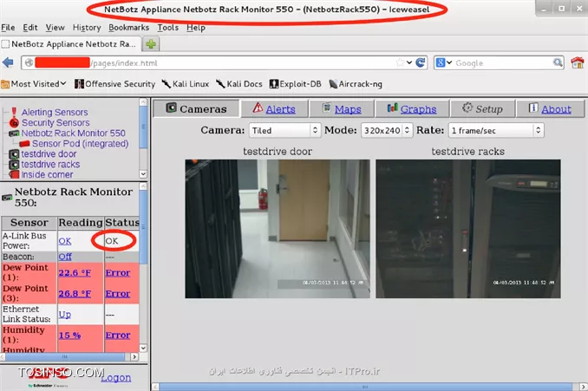Click the Alerting Sensors exclamation icon

(x=14, y=111)
